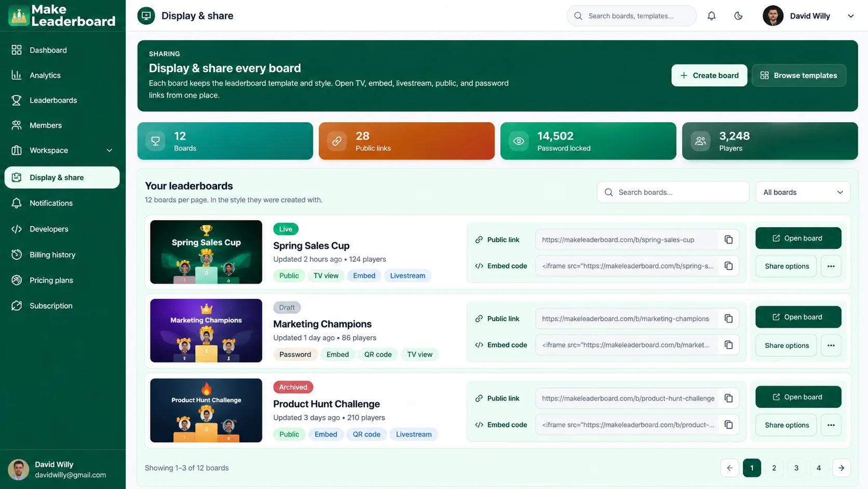Copy the Product Hunt Challenge embed code
The image size is (868, 489).
pyautogui.click(x=728, y=425)
